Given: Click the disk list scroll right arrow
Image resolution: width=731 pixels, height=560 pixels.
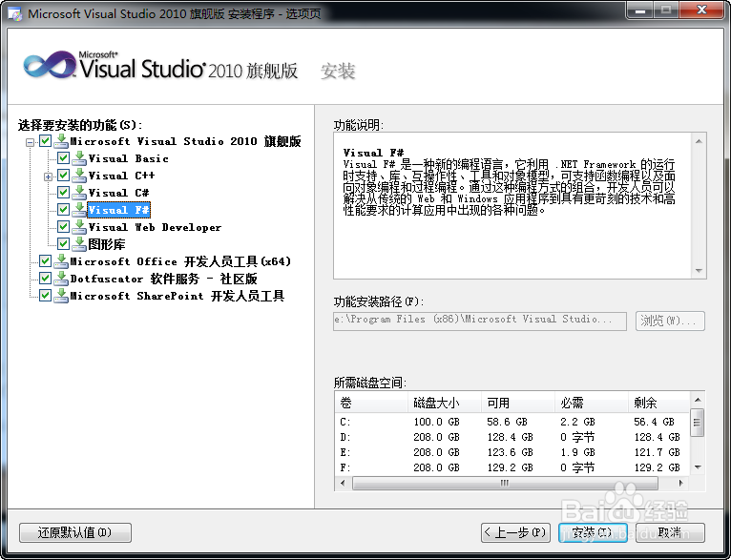Looking at the screenshot, I should tap(681, 484).
